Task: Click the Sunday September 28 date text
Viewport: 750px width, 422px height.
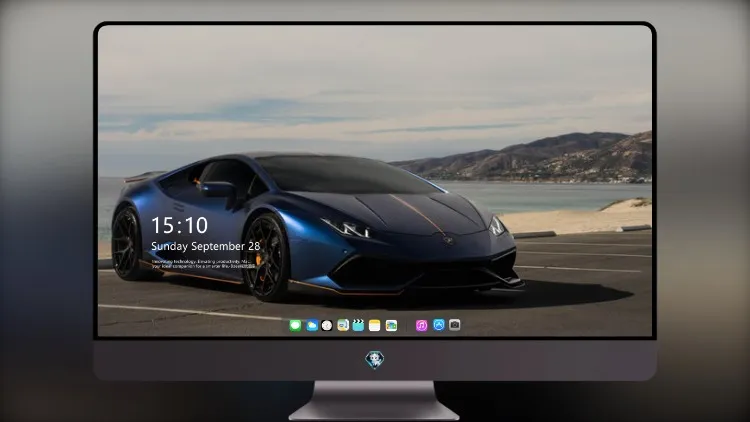Action: pos(206,246)
